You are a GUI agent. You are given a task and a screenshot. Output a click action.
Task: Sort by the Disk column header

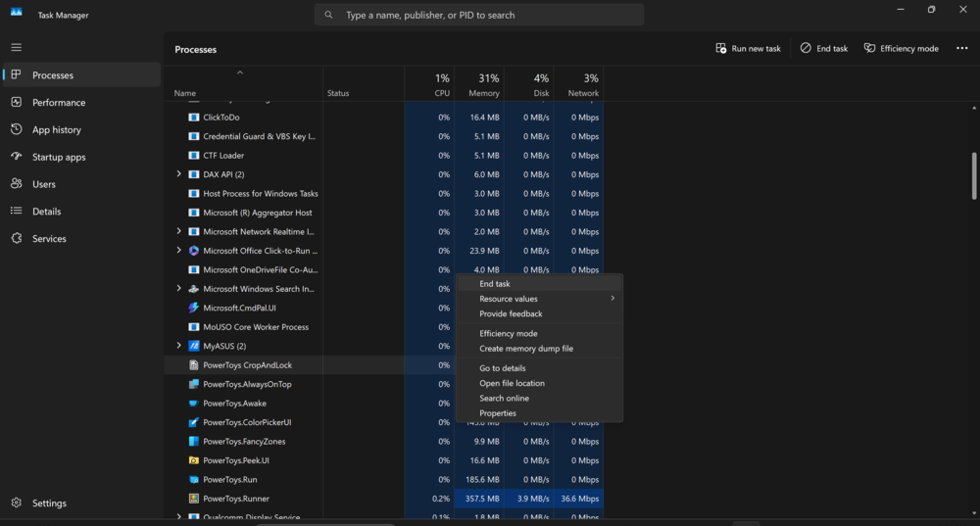coord(529,85)
